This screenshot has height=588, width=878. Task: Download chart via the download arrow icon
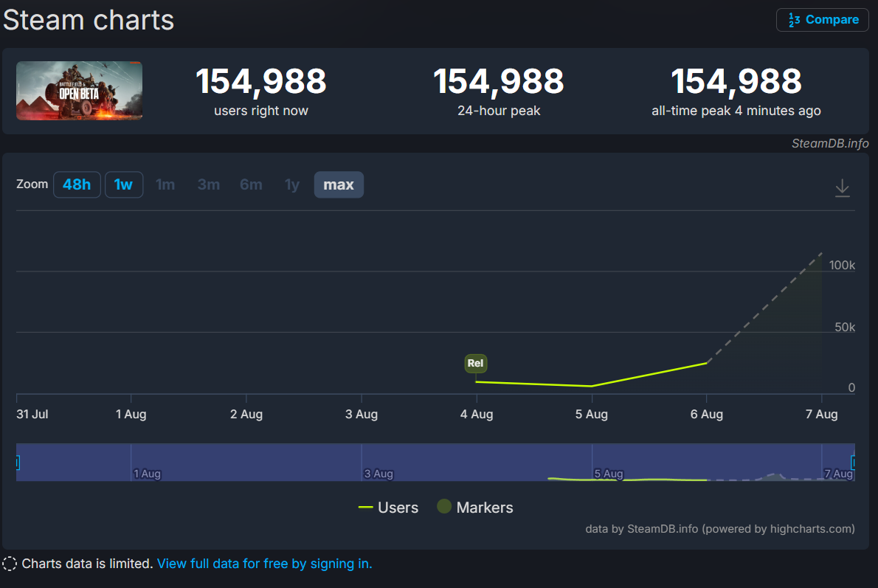coord(842,187)
